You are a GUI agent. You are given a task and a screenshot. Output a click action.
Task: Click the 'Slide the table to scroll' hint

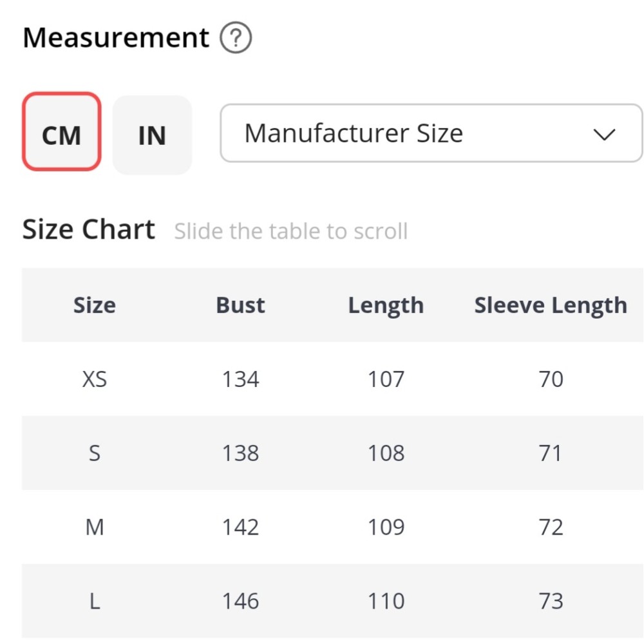291,231
